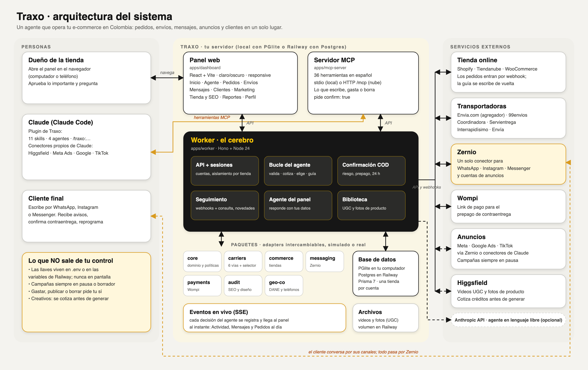
Task: Click the 'messaging' package card
Action: (324, 261)
